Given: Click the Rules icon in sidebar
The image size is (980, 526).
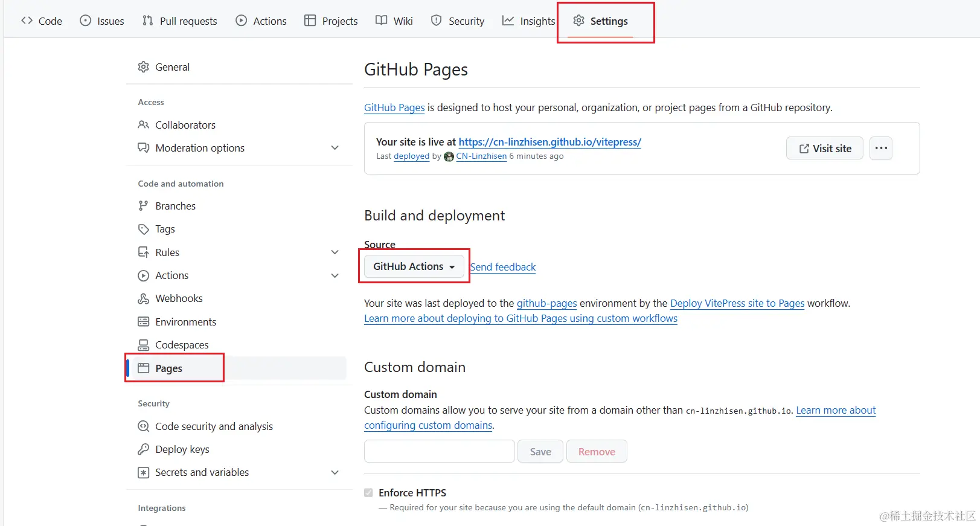Looking at the screenshot, I should pyautogui.click(x=144, y=252).
